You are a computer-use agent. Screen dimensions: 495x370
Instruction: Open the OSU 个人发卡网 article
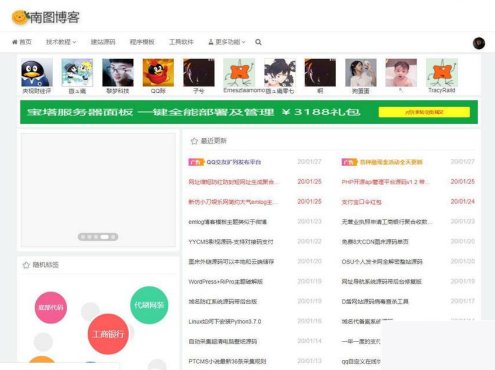(382, 262)
